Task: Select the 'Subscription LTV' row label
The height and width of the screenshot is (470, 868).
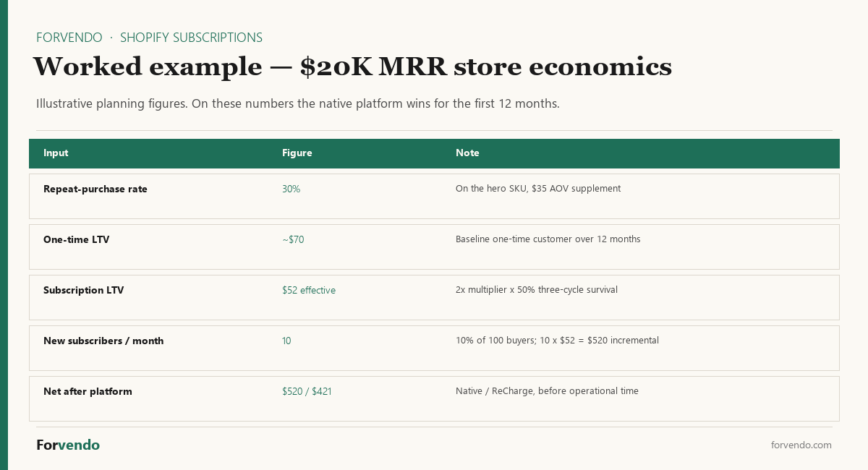Action: [84, 290]
